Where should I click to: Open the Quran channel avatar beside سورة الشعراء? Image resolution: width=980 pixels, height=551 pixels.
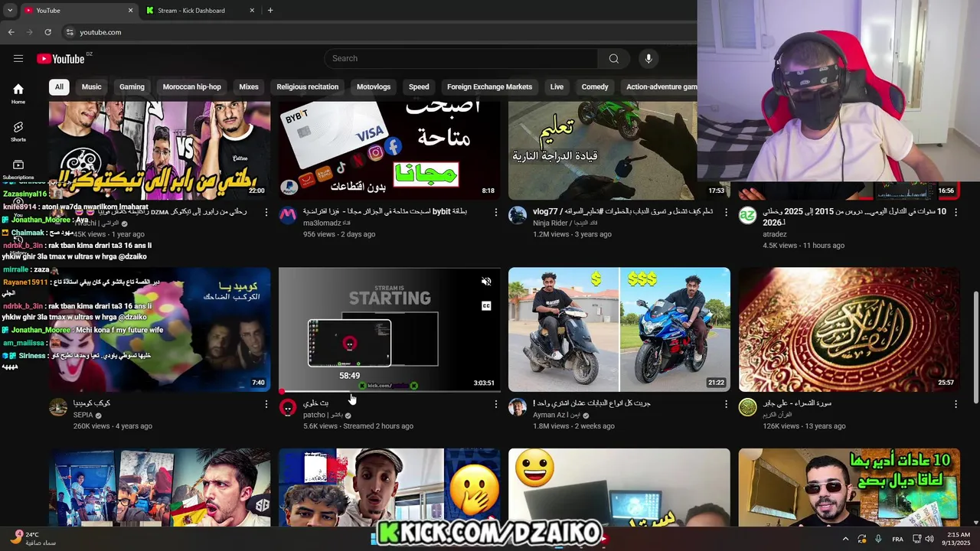pyautogui.click(x=747, y=407)
